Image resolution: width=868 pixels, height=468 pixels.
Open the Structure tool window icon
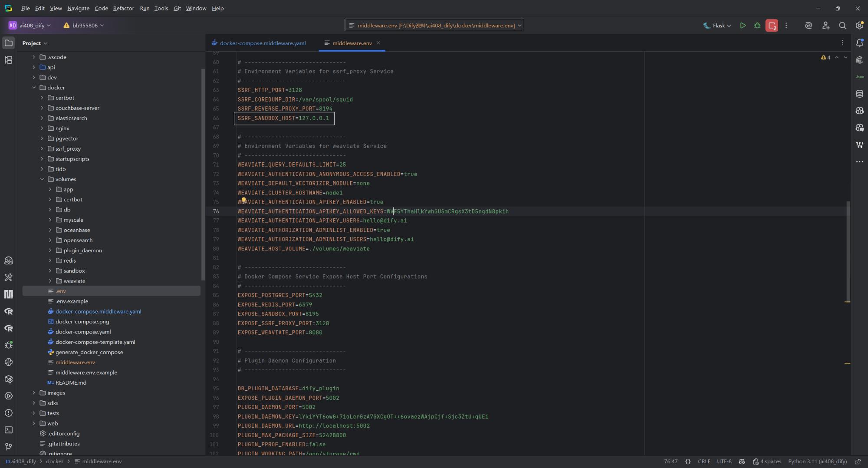[x=9, y=60]
